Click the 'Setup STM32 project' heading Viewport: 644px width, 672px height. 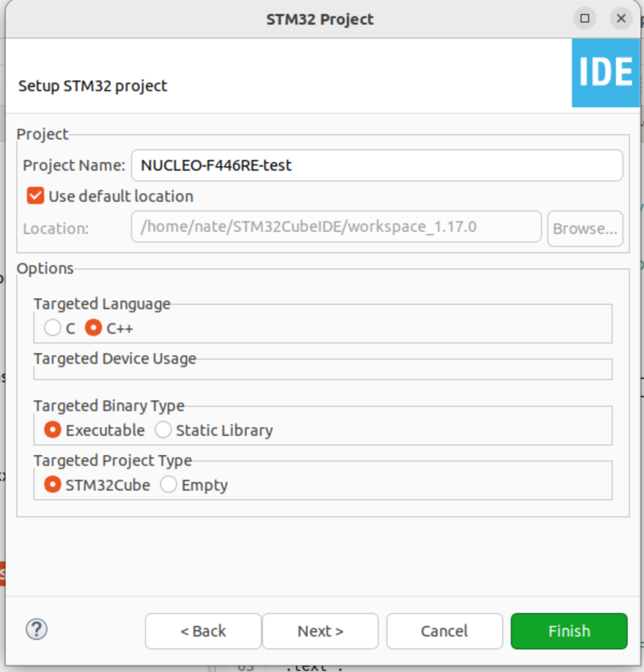click(93, 85)
